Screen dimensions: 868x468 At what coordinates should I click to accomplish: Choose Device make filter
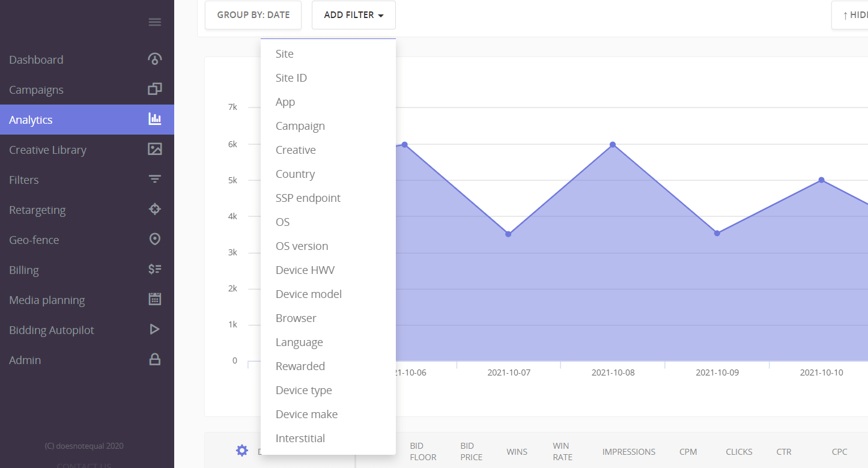(328, 414)
